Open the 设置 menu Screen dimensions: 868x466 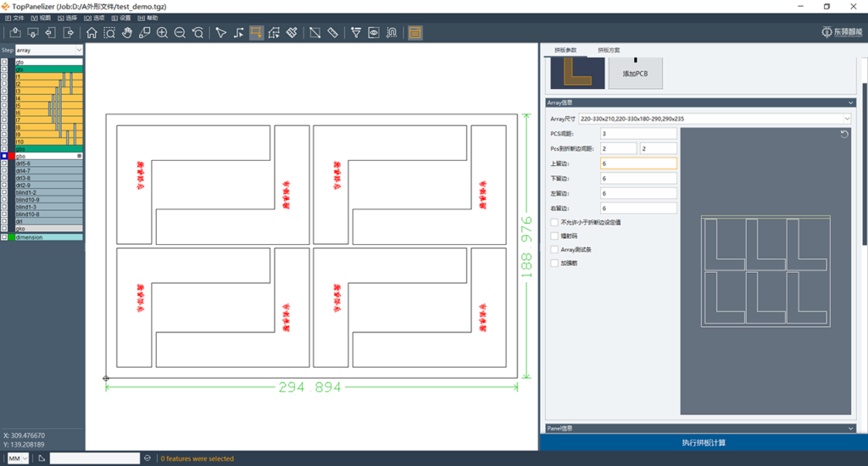[121, 19]
